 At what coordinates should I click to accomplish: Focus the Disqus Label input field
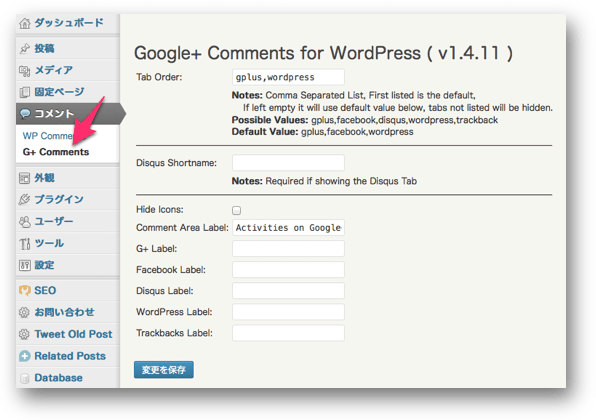click(288, 291)
